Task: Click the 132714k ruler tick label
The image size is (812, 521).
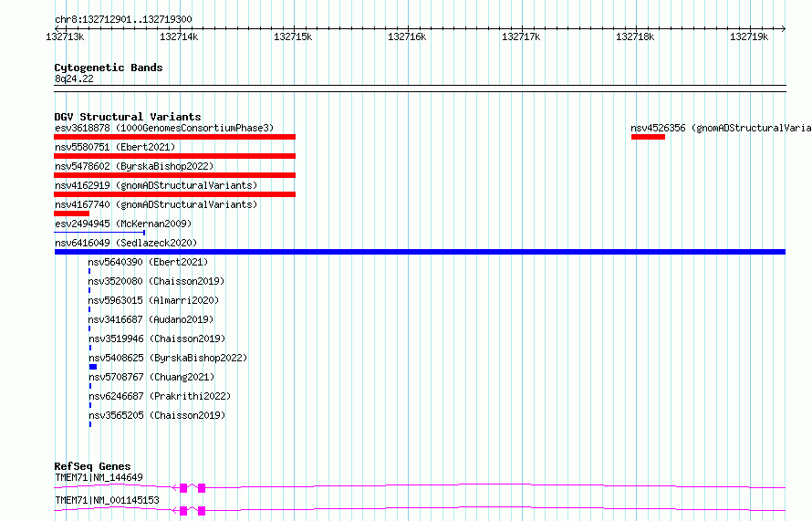Action: 179,36
